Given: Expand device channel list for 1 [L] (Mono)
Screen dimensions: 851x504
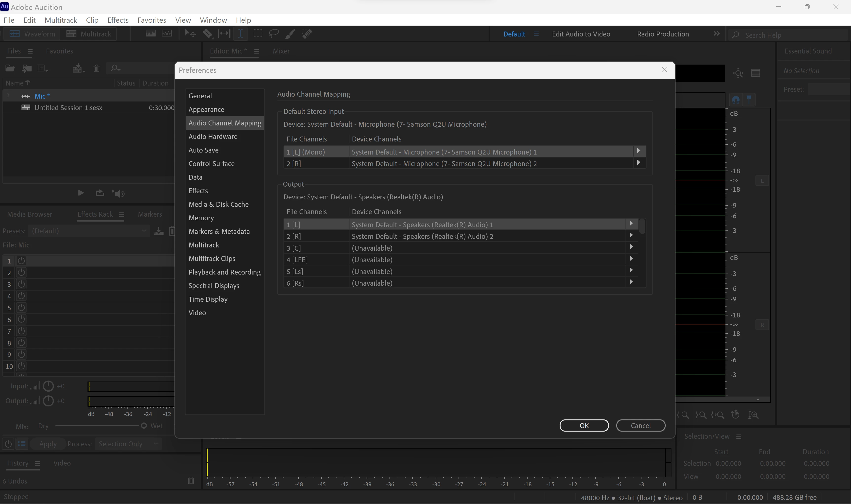Looking at the screenshot, I should 639,151.
